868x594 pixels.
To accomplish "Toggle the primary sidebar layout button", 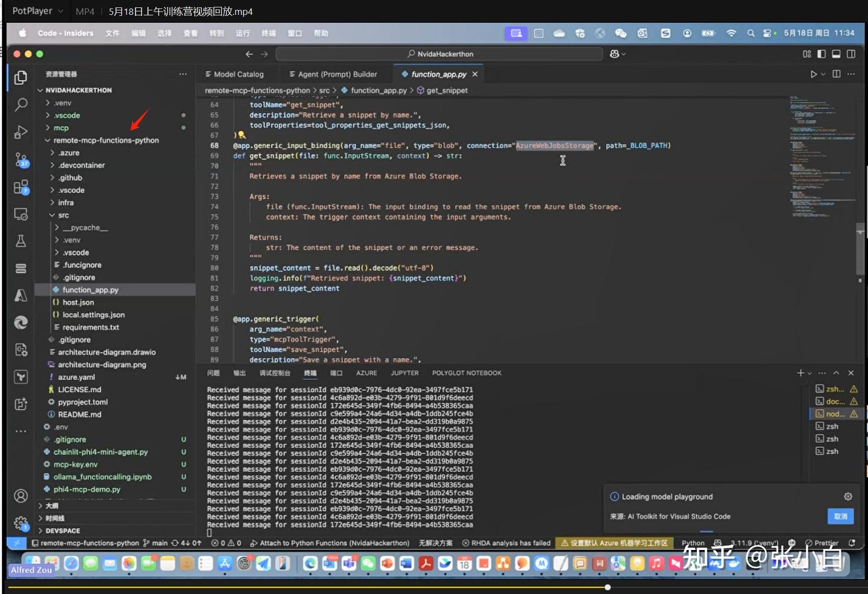I will pos(822,54).
